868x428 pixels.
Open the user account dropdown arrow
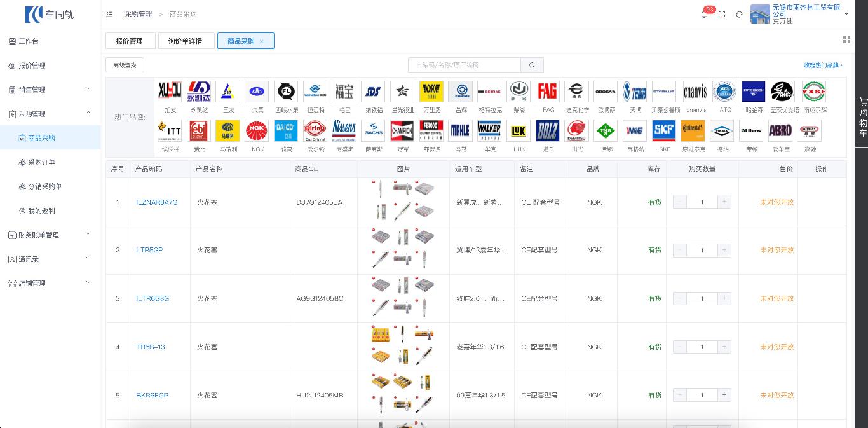[846, 14]
